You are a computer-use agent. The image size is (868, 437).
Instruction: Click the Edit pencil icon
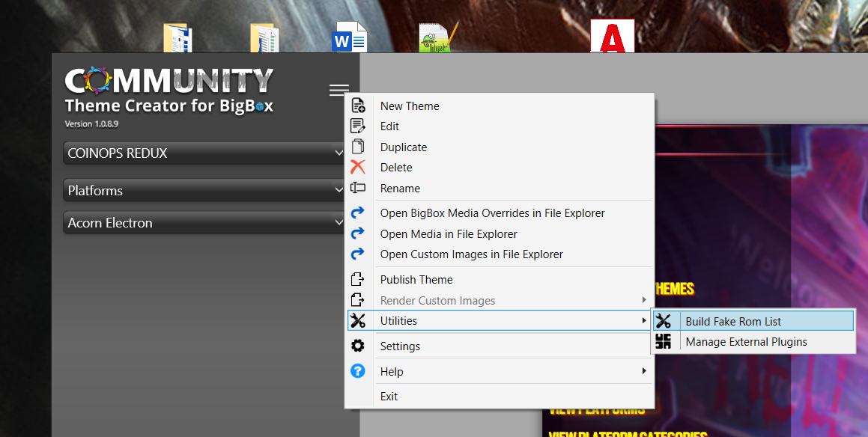358,126
